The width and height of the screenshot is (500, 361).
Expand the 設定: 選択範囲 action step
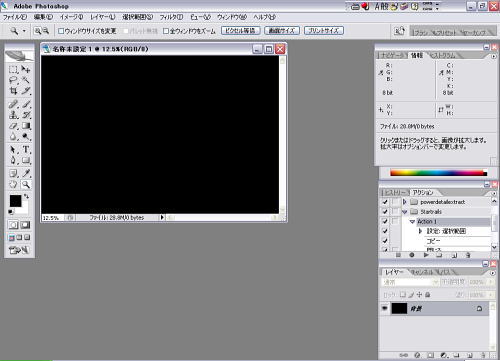(420, 231)
